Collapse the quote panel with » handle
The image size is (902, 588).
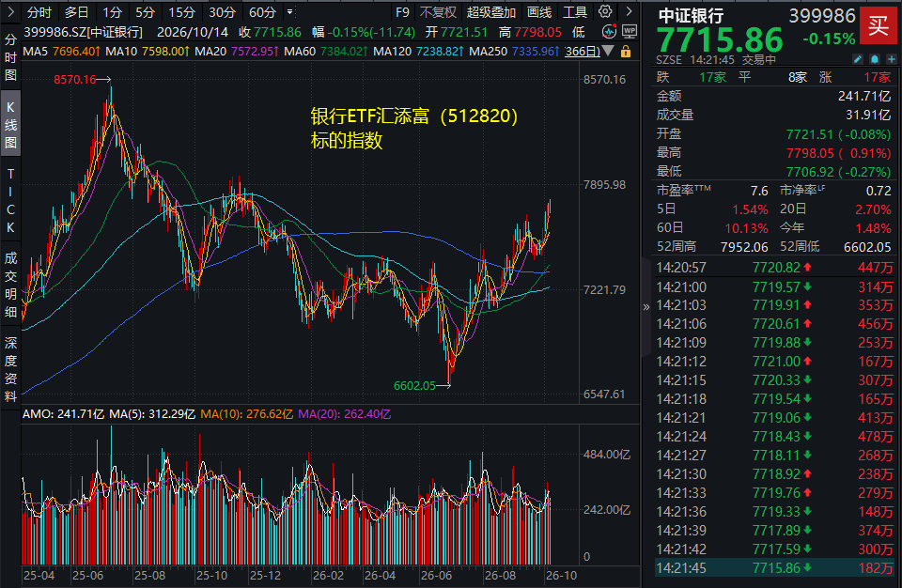646,306
